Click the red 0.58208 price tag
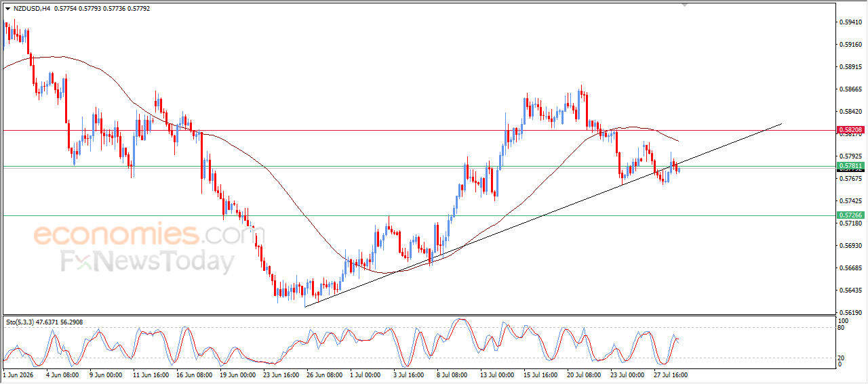Viewport: 868px width, 384px height. pyautogui.click(x=850, y=129)
